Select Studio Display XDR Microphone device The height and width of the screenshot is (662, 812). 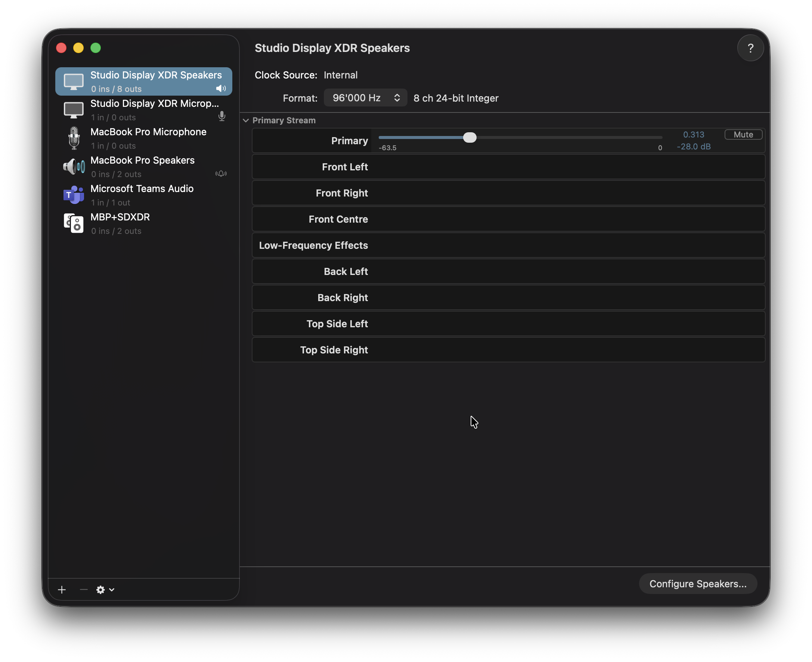point(144,110)
